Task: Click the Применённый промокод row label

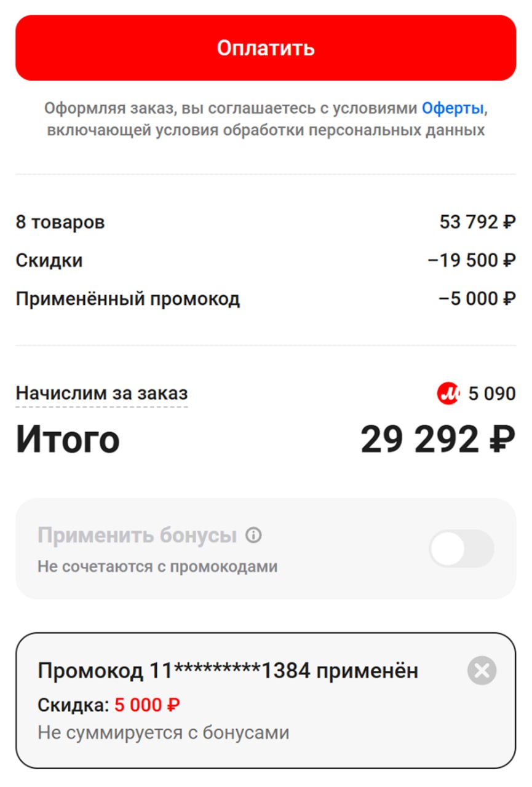Action: pyautogui.click(x=127, y=299)
